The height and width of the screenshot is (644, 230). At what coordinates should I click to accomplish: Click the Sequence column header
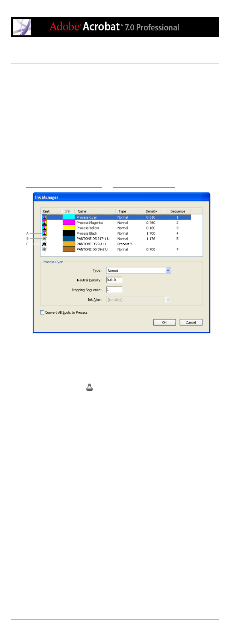click(177, 211)
